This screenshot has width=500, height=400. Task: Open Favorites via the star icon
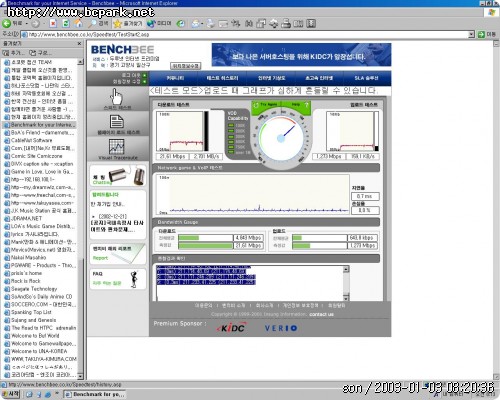click(118, 23)
